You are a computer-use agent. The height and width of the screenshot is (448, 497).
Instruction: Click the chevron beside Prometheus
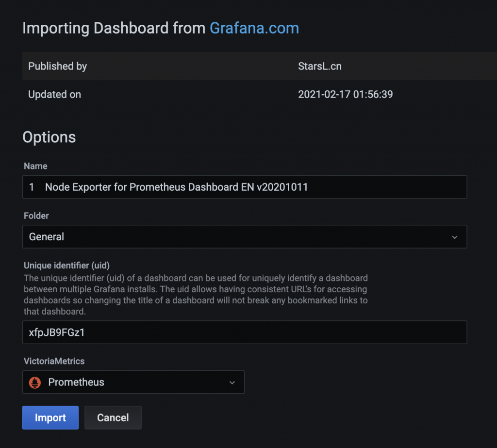point(232,382)
